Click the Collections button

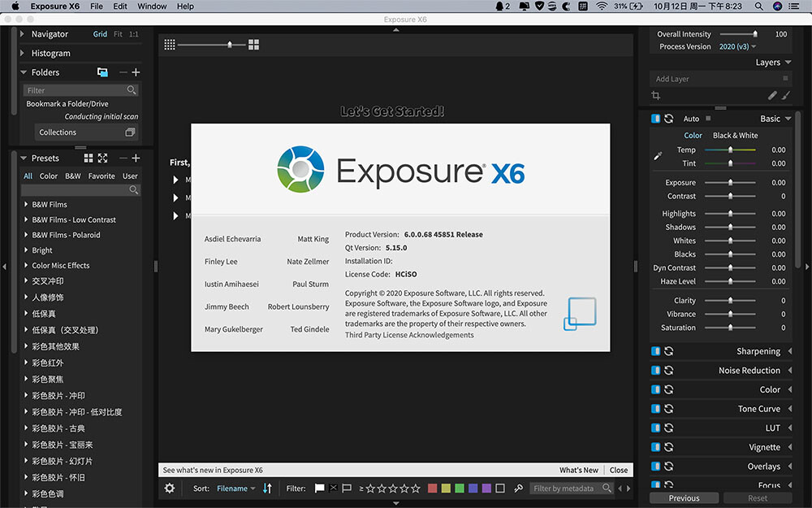coord(87,132)
